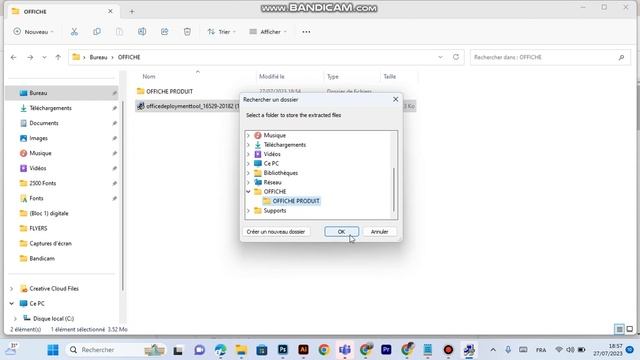Select Musique in the navigation pane

pyautogui.click(x=40, y=153)
